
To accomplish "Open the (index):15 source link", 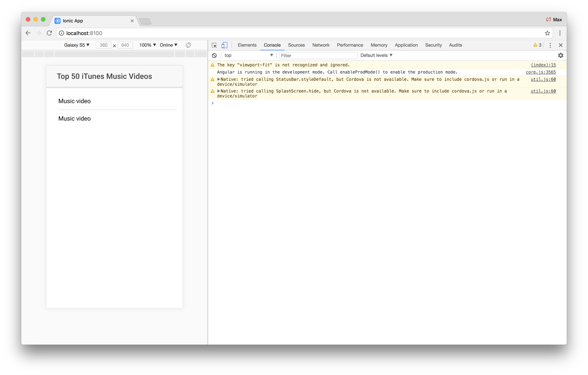I will click(543, 65).
